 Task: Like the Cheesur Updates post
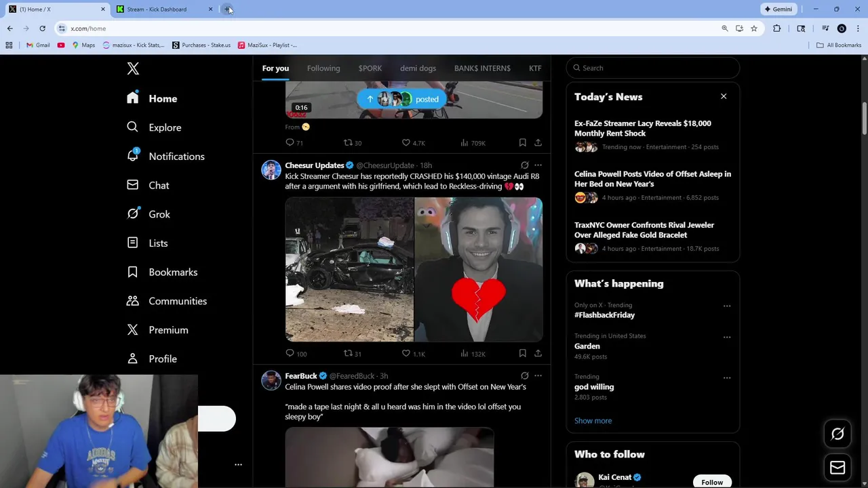[x=413, y=353]
